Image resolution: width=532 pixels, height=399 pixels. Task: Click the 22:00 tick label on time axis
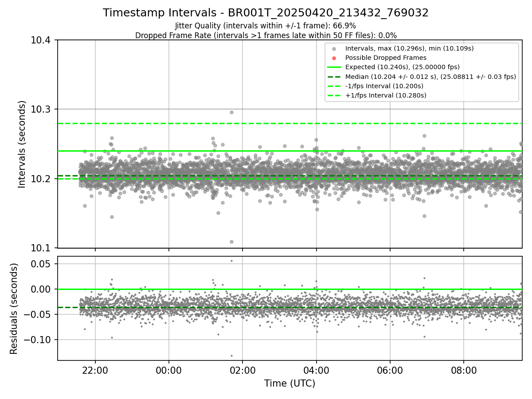(x=95, y=371)
